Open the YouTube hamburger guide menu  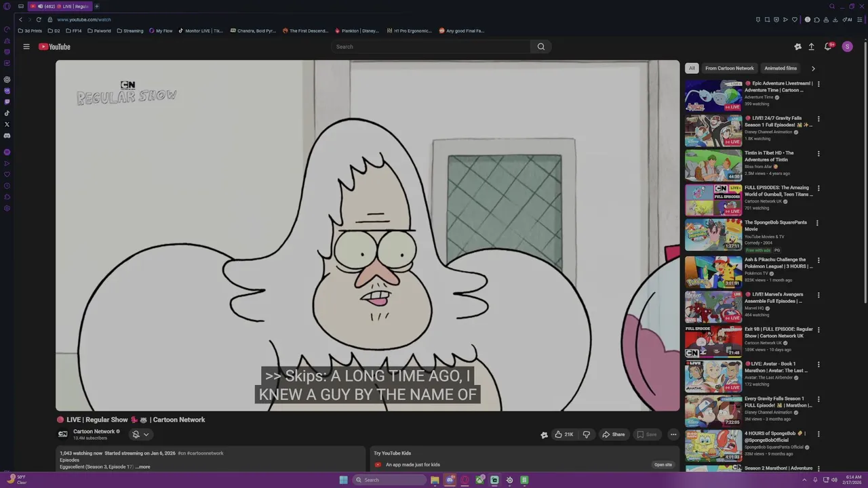(x=26, y=47)
